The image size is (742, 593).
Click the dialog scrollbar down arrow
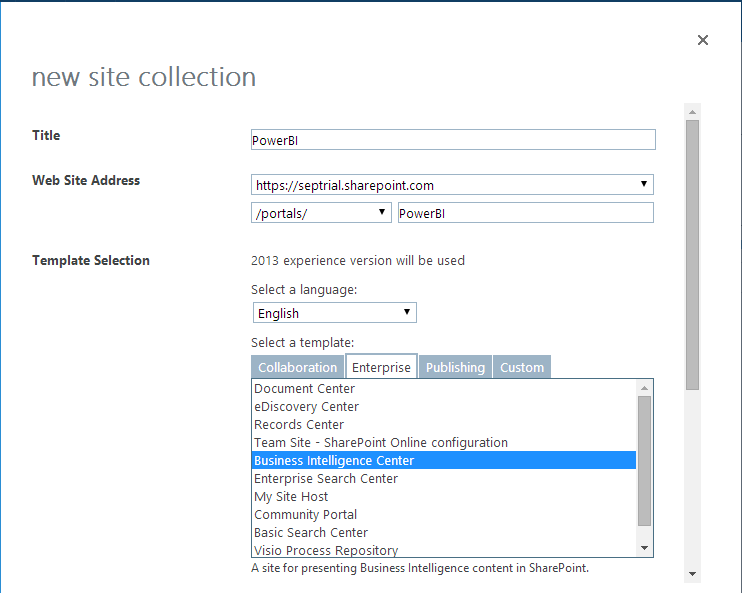(692, 574)
